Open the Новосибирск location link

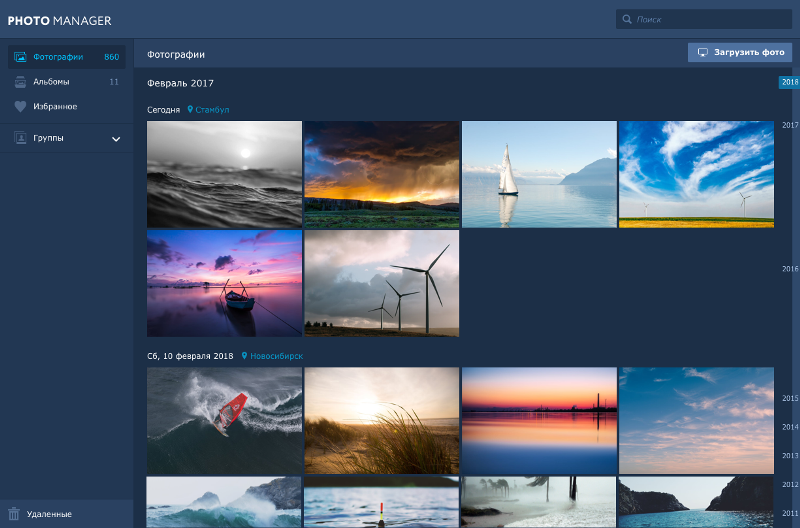click(x=276, y=356)
